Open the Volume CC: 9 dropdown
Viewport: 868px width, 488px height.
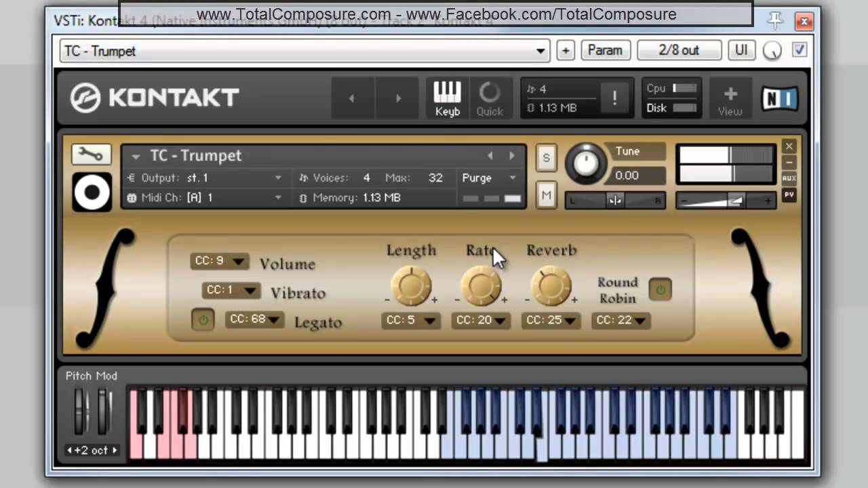tap(220, 260)
